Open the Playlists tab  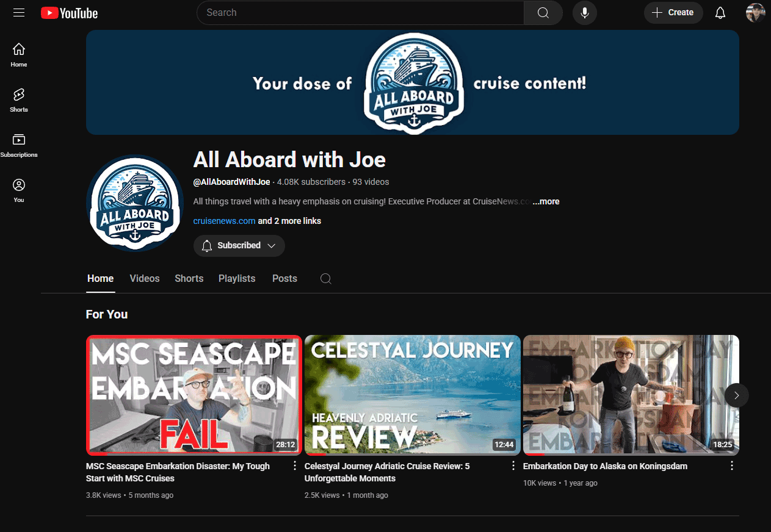237,278
